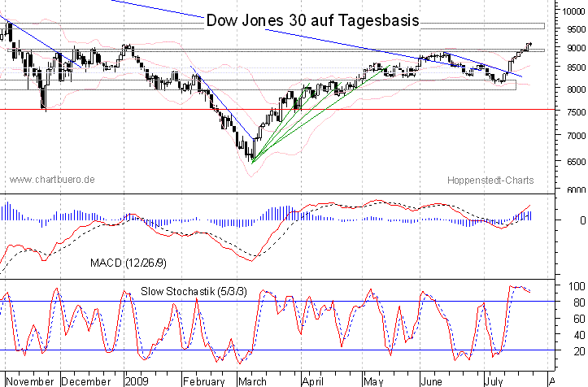588x387 pixels.
Task: Click the 8500 price axis value
Action: coord(576,67)
